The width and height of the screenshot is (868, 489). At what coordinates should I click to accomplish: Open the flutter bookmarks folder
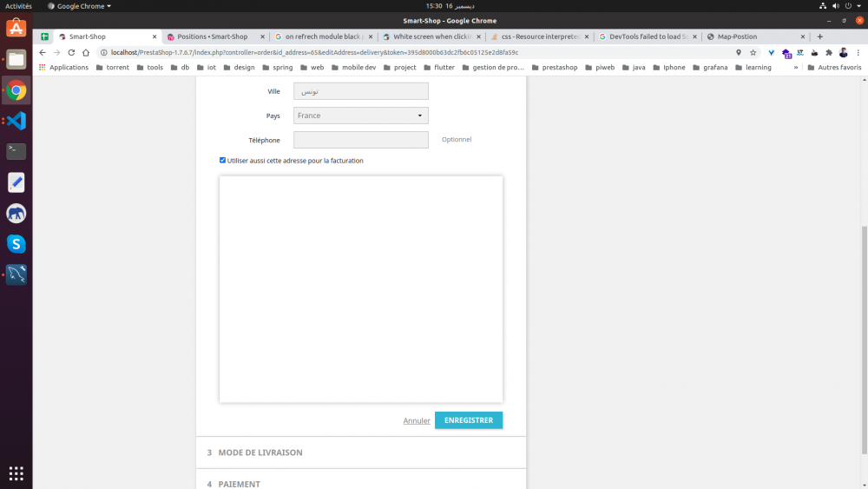[439, 68]
